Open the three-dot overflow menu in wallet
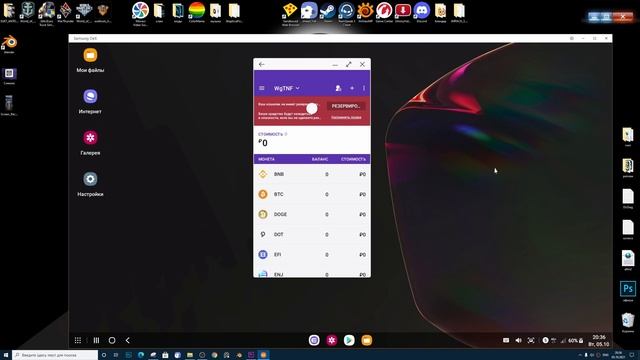The height and width of the screenshot is (360, 640). click(x=364, y=88)
